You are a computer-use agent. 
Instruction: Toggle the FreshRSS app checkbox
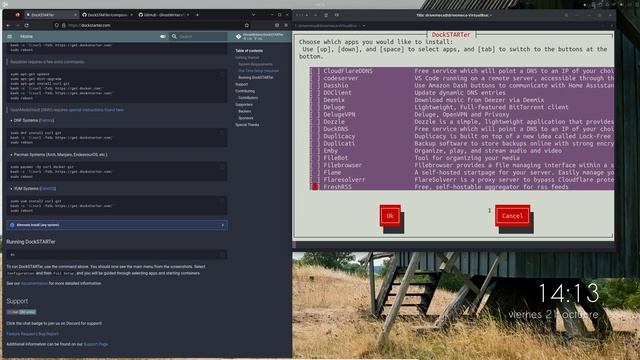pyautogui.click(x=315, y=187)
